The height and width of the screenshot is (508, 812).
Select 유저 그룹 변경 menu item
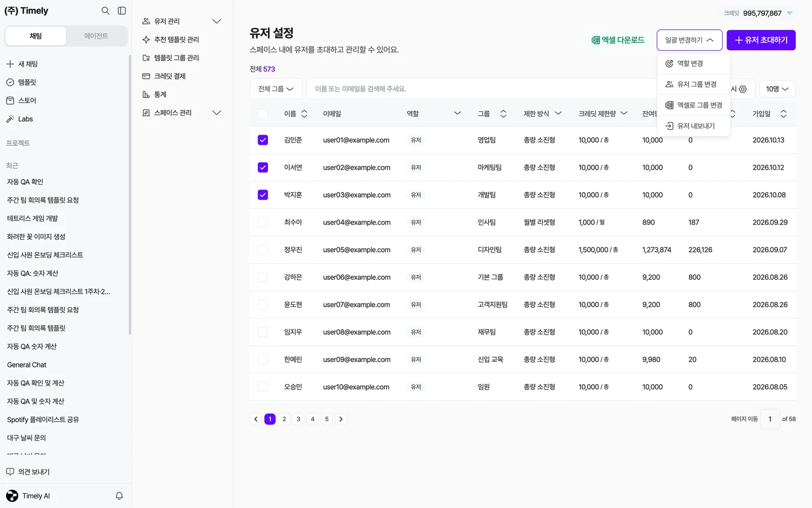pos(694,84)
